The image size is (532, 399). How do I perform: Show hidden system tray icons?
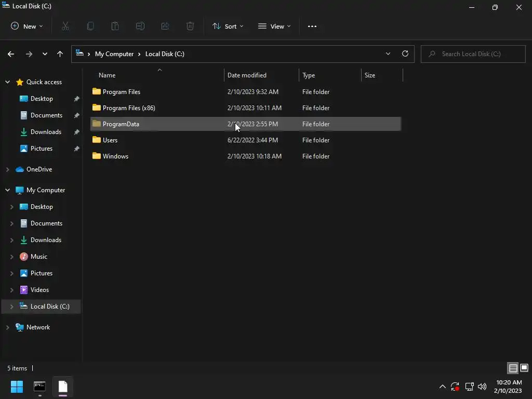[x=443, y=387]
